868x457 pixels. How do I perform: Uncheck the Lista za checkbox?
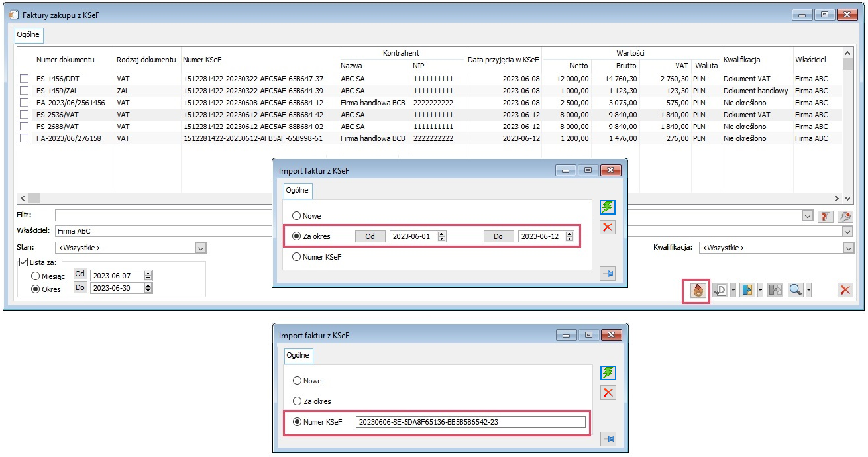click(x=23, y=262)
